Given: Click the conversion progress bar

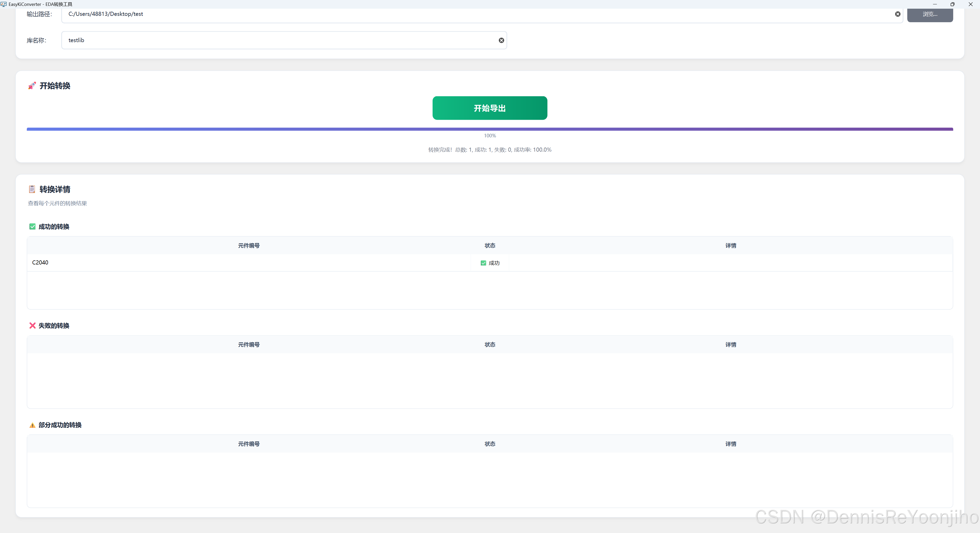Looking at the screenshot, I should (x=490, y=129).
